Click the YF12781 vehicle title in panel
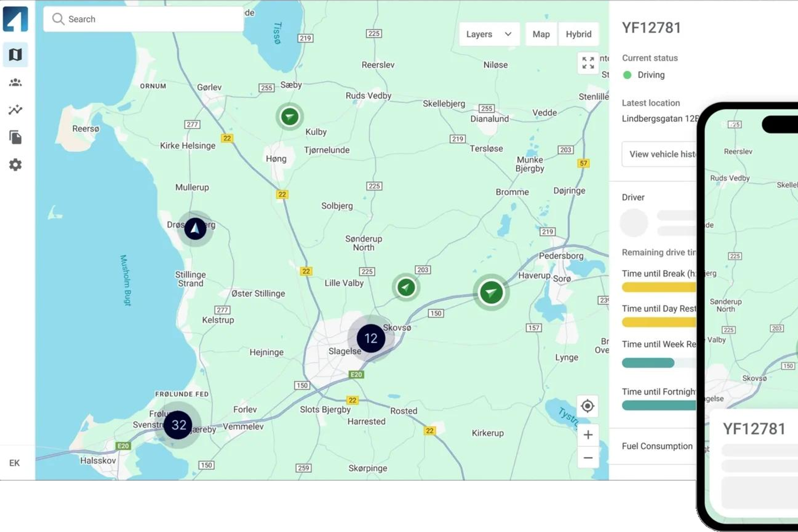798x532 pixels. click(651, 28)
